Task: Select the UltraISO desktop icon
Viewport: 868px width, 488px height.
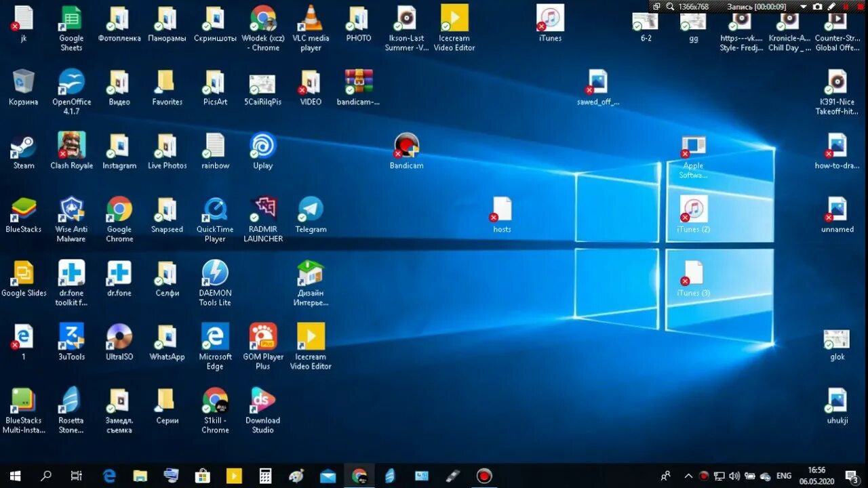Action: point(119,342)
